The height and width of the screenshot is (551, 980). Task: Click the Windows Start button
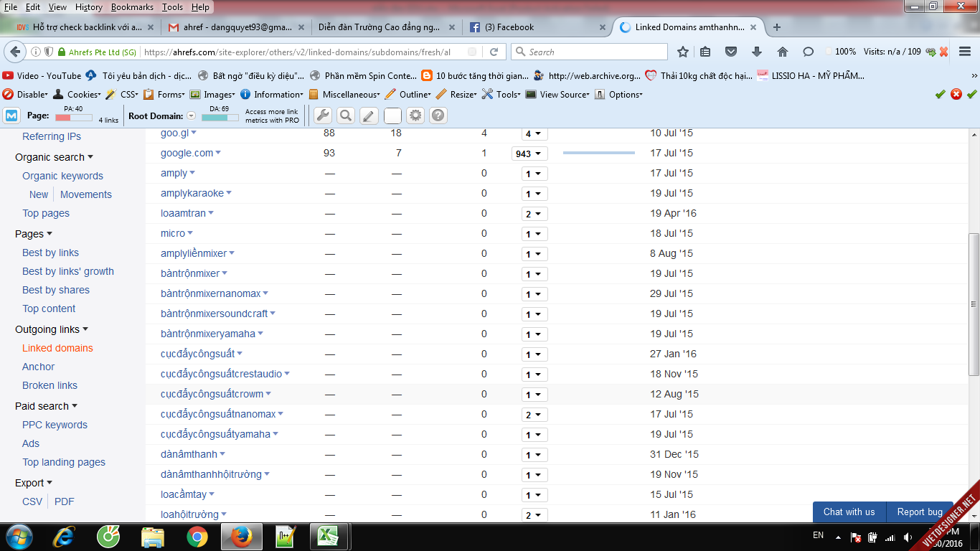pos(19,536)
